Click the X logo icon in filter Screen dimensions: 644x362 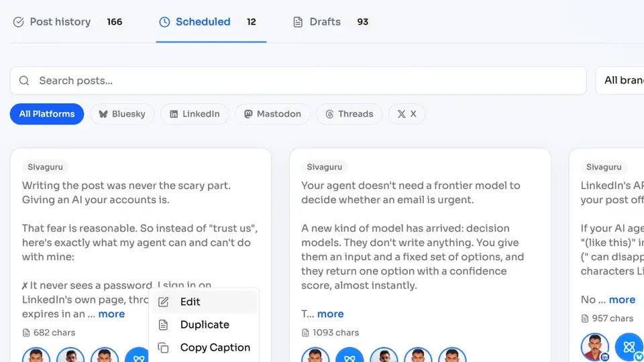tap(402, 114)
